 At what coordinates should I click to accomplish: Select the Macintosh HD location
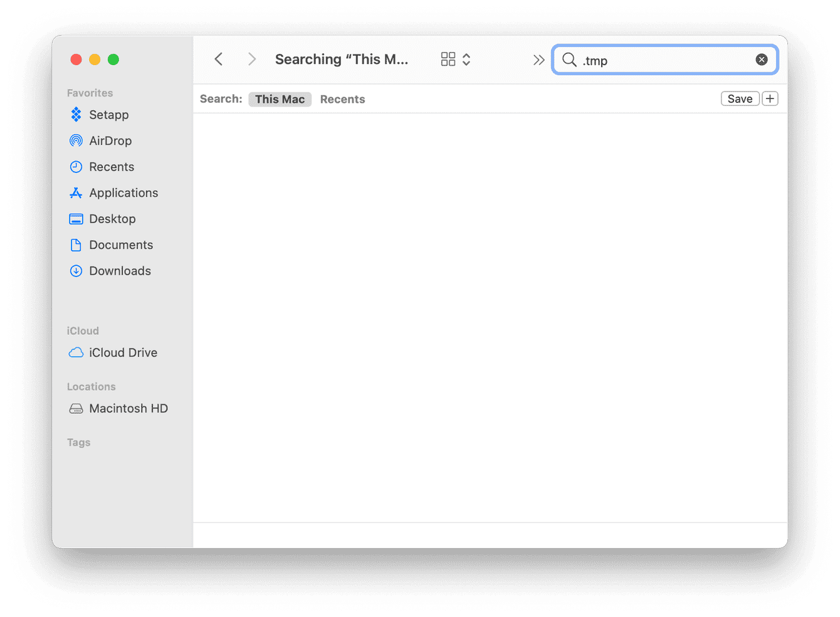(128, 408)
